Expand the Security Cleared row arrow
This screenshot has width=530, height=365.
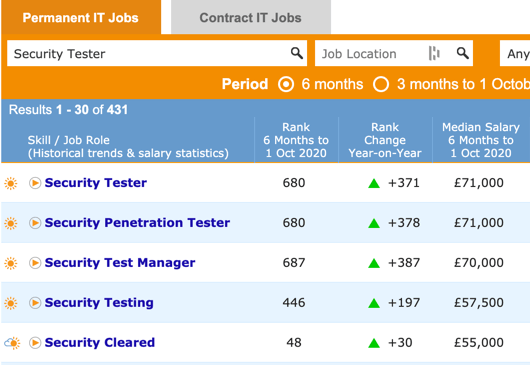click(x=35, y=343)
